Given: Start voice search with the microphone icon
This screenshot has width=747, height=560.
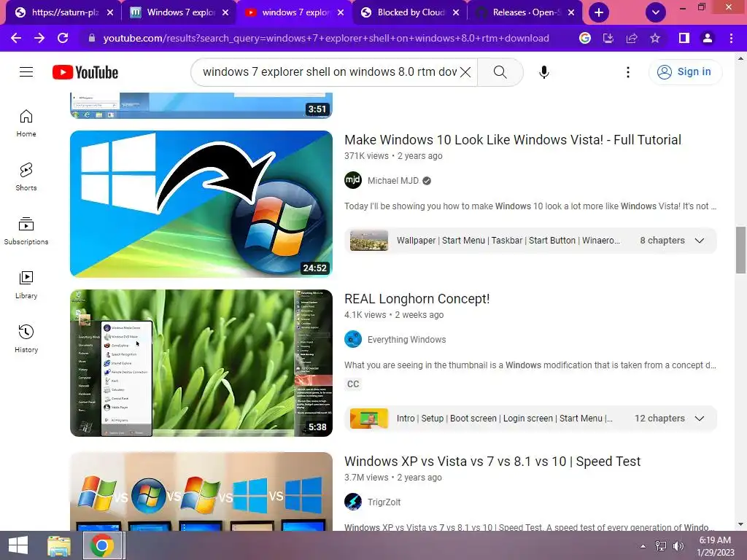Looking at the screenshot, I should pos(544,72).
